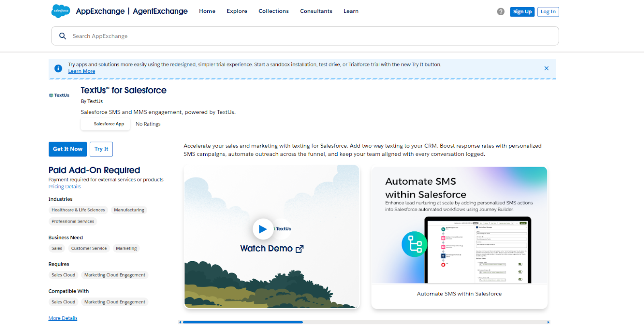Viewport: 644px width, 334px height.
Task: Open the Automate SMS within Salesforce slide image
Action: [x=459, y=225]
